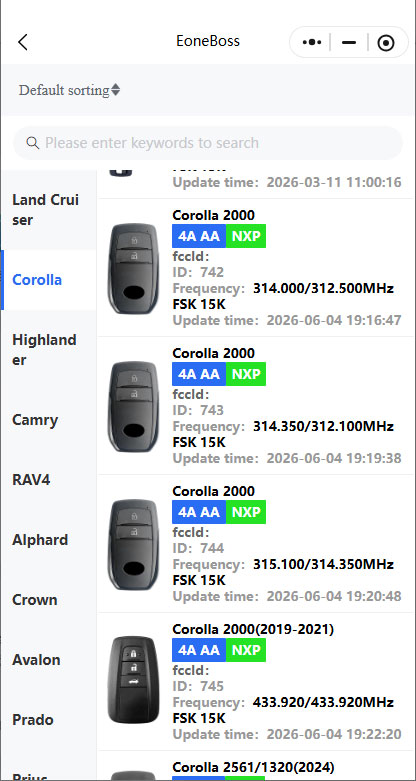Focus the keyword search field
The height and width of the screenshot is (781, 416).
coord(208,143)
